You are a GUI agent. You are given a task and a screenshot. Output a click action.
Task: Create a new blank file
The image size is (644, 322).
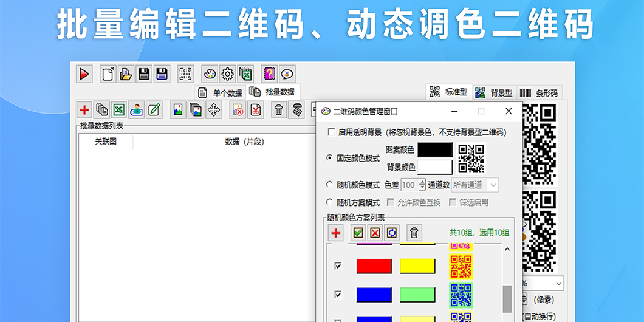click(108, 74)
